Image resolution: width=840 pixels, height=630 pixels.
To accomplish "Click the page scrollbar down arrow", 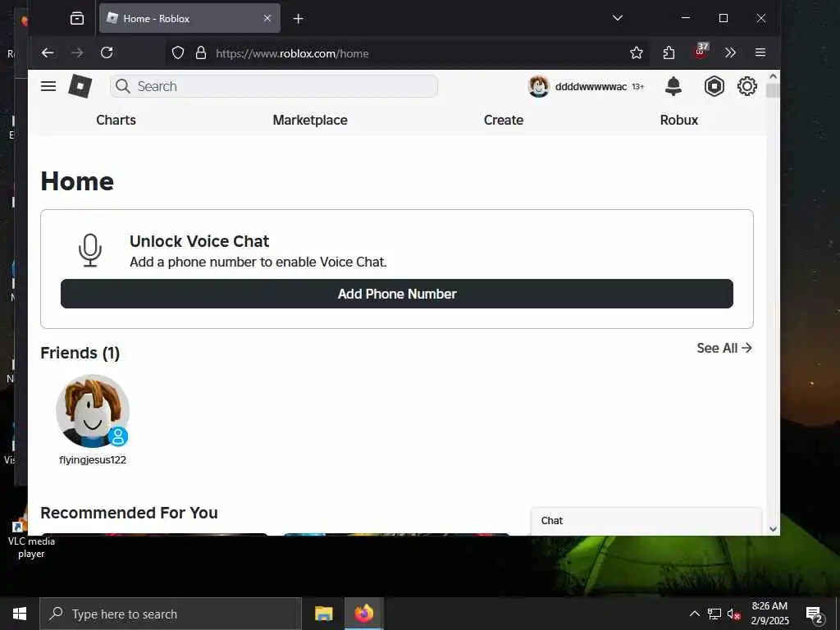I will (773, 529).
